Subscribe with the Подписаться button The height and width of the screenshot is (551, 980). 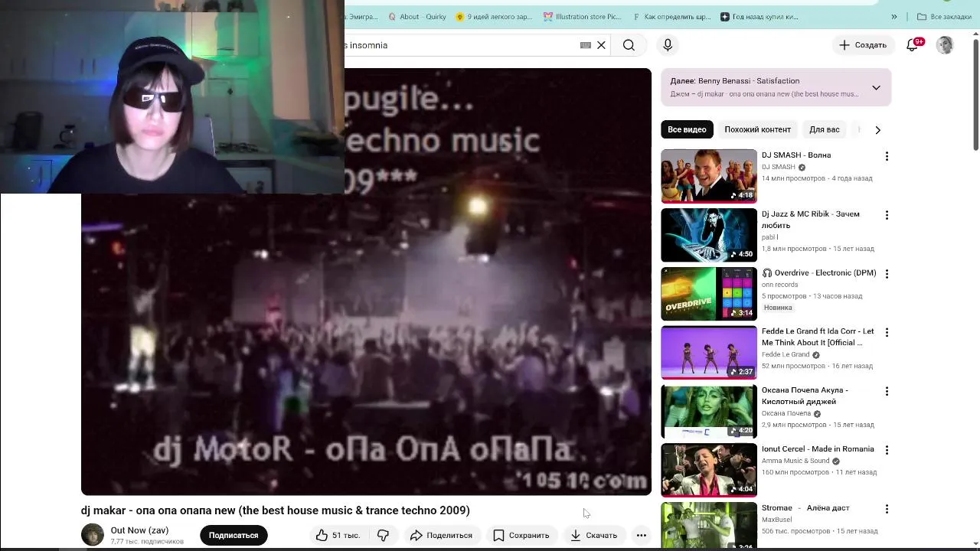coord(234,535)
